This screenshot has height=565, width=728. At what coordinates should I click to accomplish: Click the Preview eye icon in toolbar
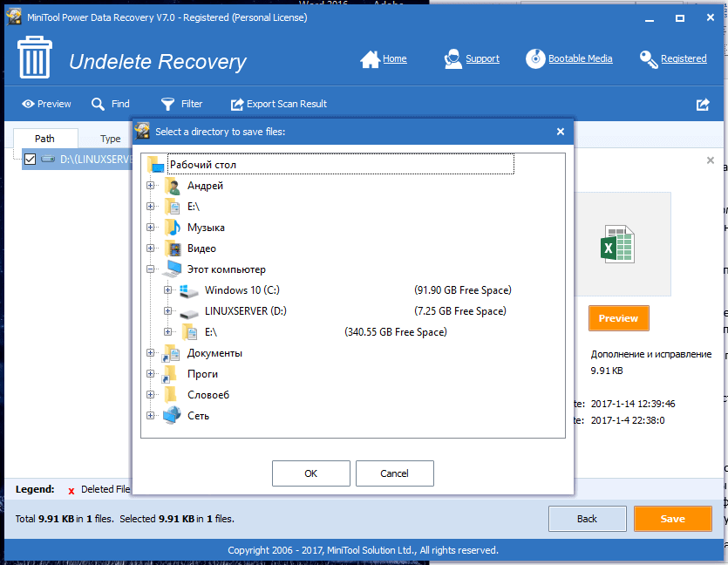(x=28, y=104)
